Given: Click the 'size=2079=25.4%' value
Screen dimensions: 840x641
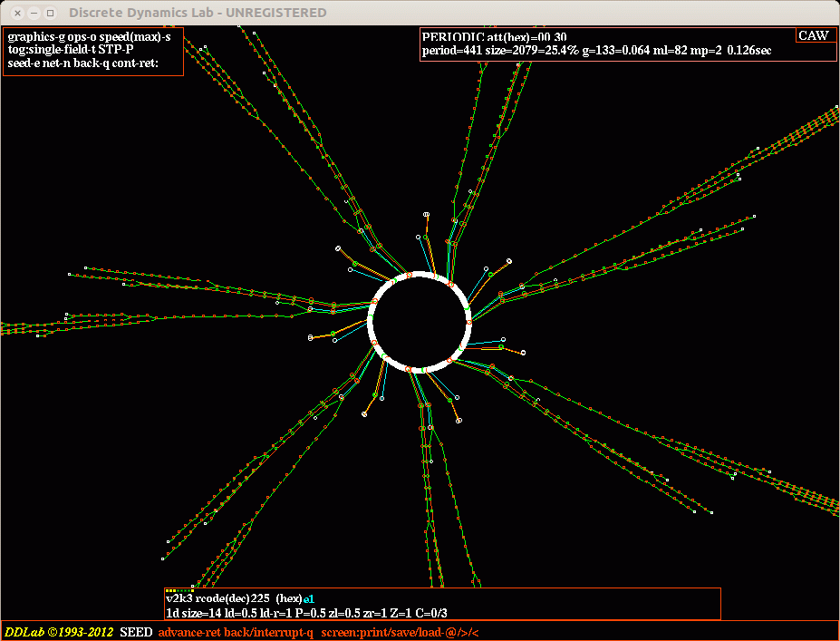Looking at the screenshot, I should 532,51.
